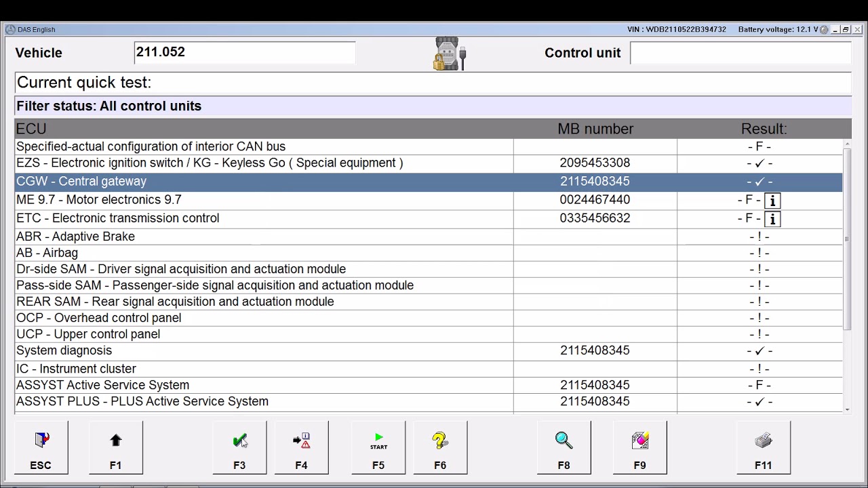Click in the Vehicle field showing 211.052
Viewport: 868px width, 488px height.
click(x=245, y=53)
